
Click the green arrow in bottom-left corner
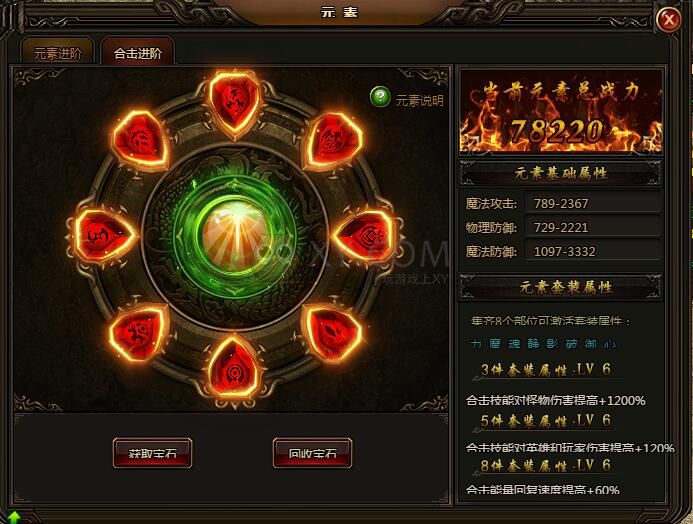(x=14, y=517)
